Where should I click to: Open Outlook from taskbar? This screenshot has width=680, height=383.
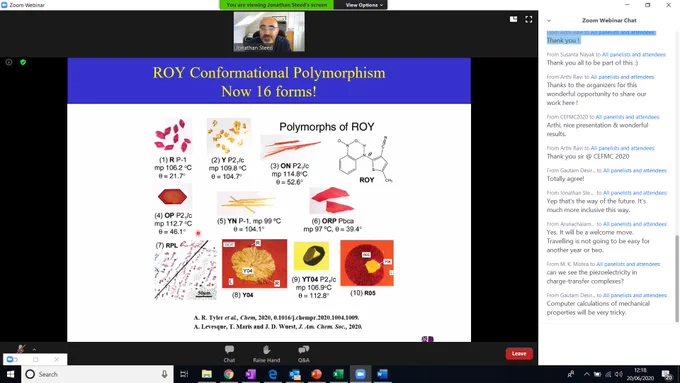(295, 374)
